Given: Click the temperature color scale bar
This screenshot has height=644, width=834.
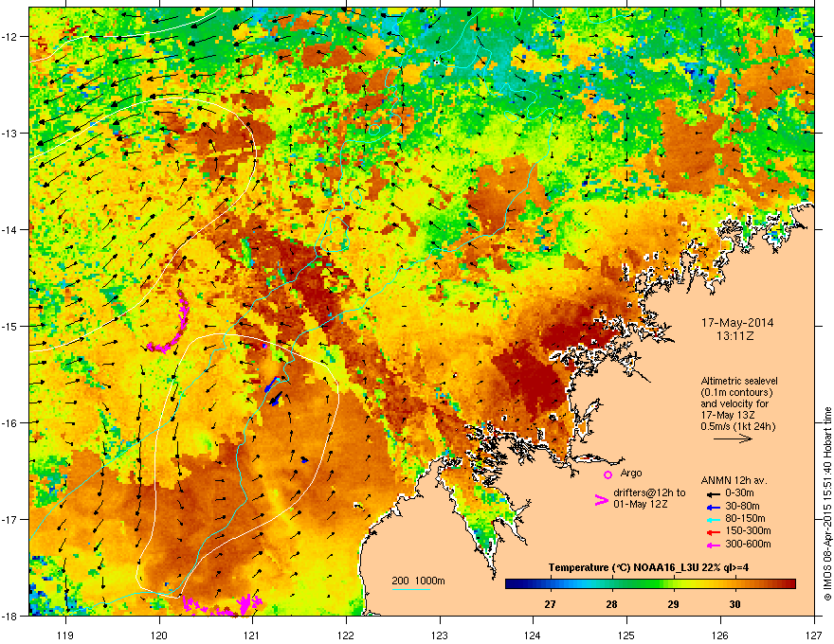Looking at the screenshot, I should [650, 583].
